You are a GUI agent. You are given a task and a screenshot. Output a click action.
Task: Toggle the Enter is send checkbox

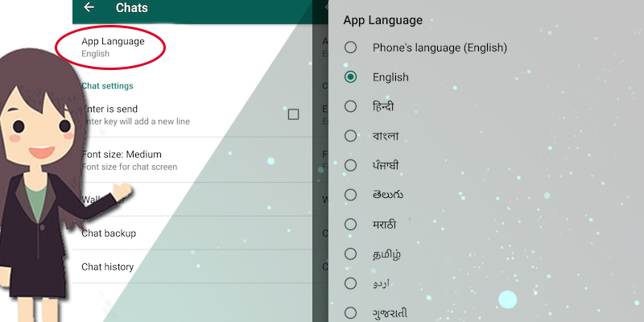click(293, 114)
